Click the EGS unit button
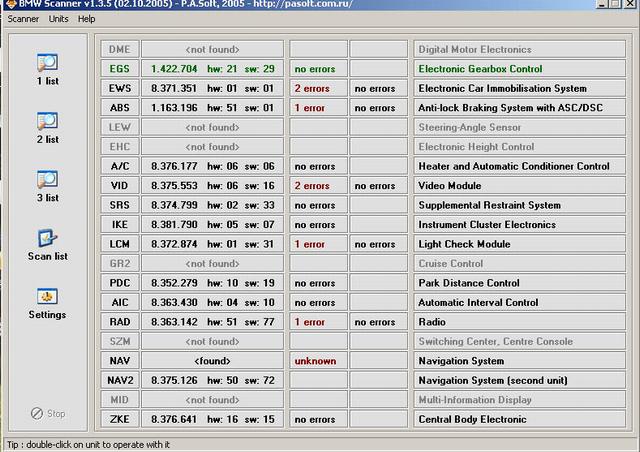 tap(119, 69)
